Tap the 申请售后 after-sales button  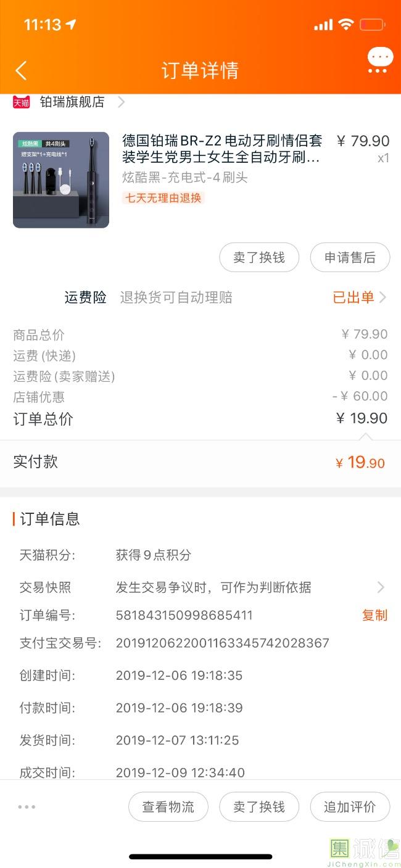click(350, 257)
